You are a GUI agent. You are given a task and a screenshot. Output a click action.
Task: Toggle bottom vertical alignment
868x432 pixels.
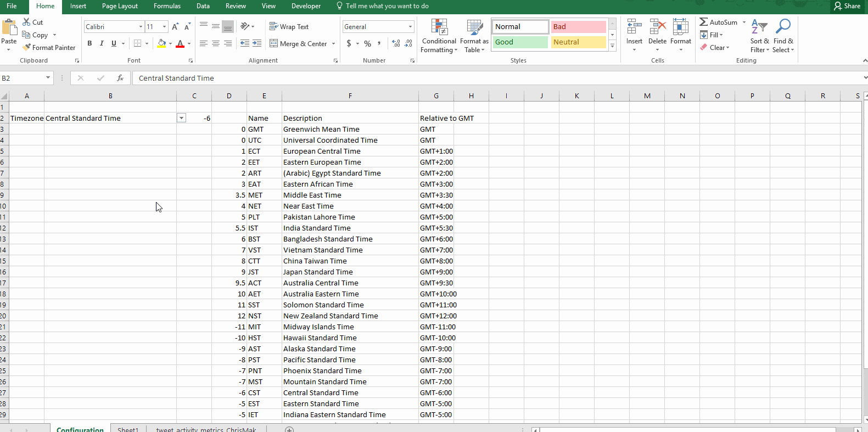(x=228, y=26)
